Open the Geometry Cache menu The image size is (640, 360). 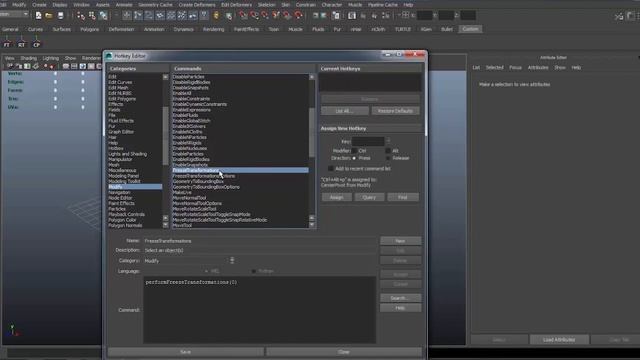click(x=155, y=5)
